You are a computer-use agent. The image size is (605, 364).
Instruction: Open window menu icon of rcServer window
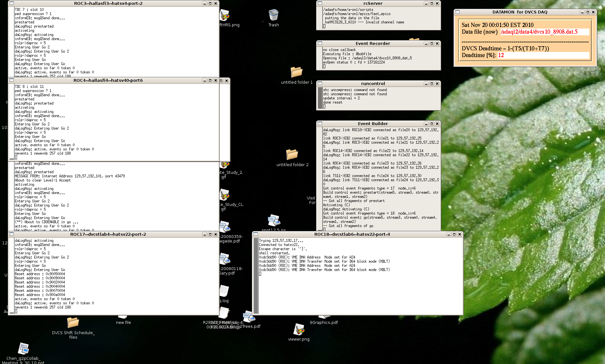[x=320, y=3]
